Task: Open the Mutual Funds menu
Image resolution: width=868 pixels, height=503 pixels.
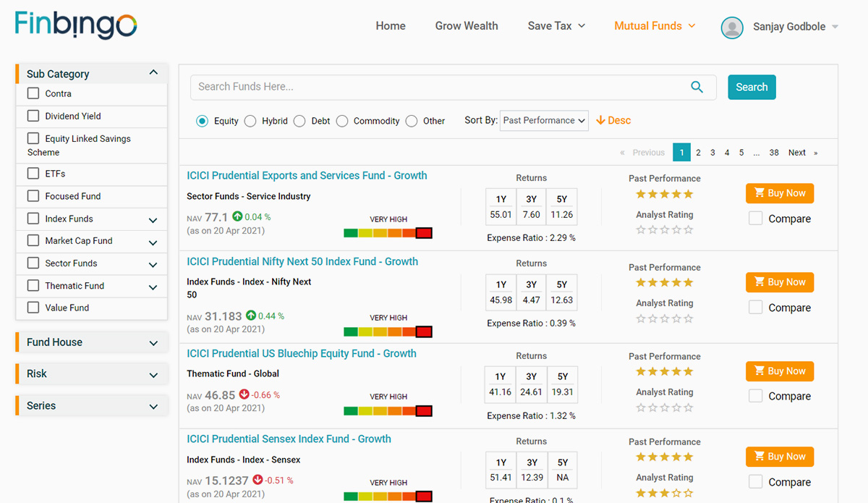Action: (655, 26)
